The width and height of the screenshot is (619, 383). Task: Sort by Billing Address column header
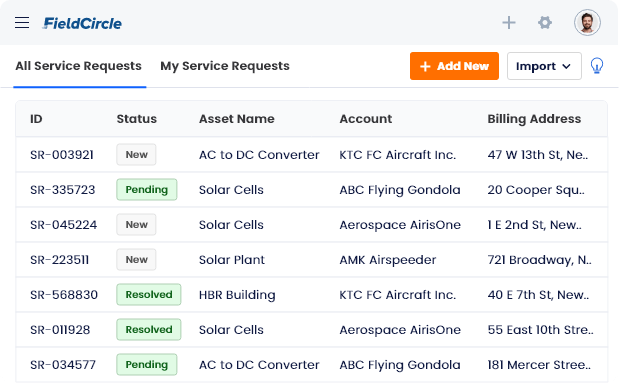pyautogui.click(x=534, y=119)
